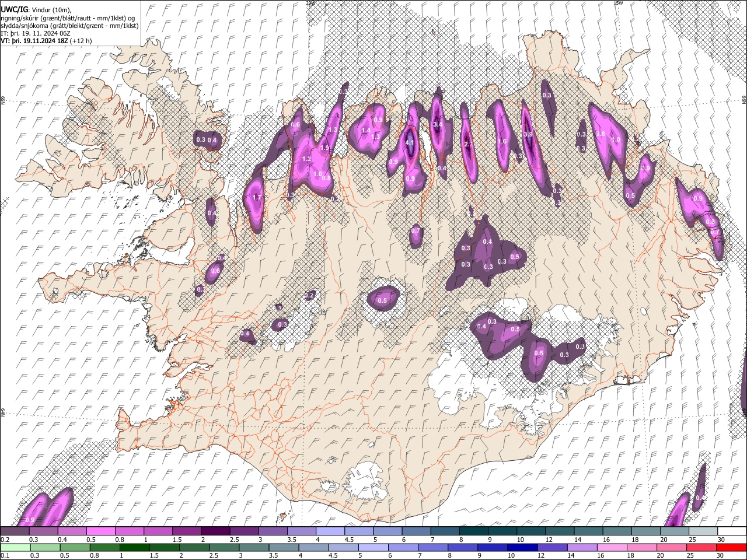Click the 1.2 value on the map
This screenshot has height=560, width=747.
306,159
